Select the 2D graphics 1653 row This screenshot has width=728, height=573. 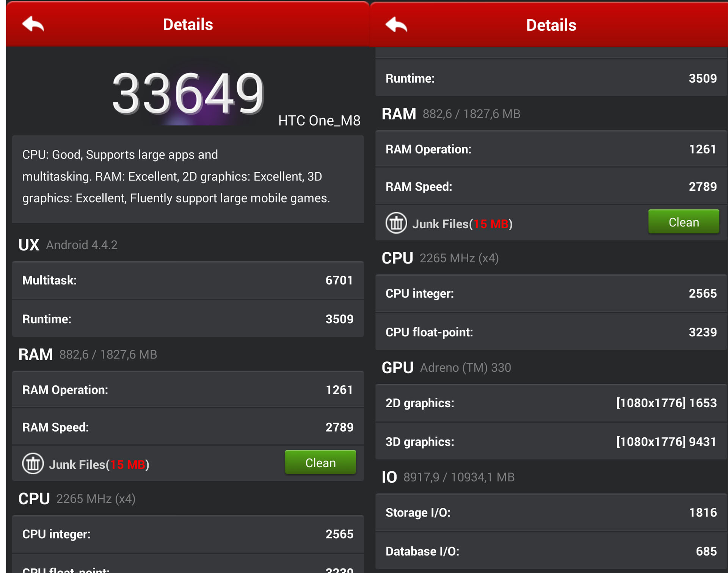click(x=551, y=403)
